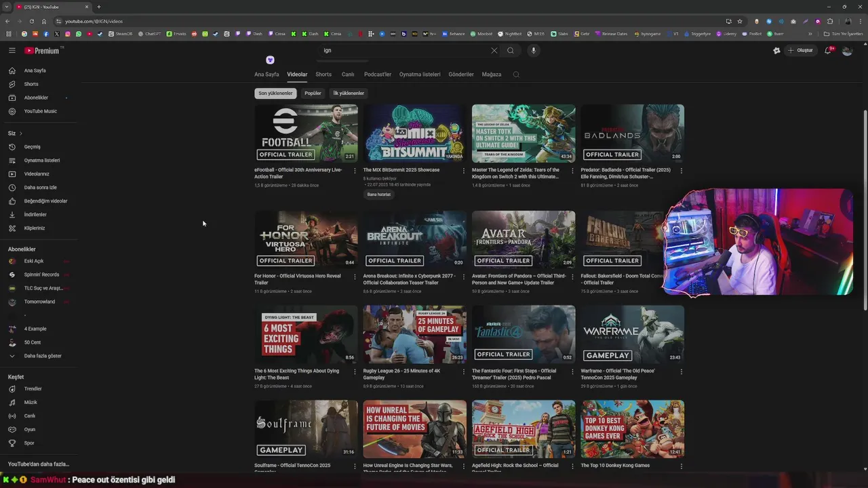Open the Top 10 Donkey Kong thumbnail
The height and width of the screenshot is (488, 868).
point(632,429)
